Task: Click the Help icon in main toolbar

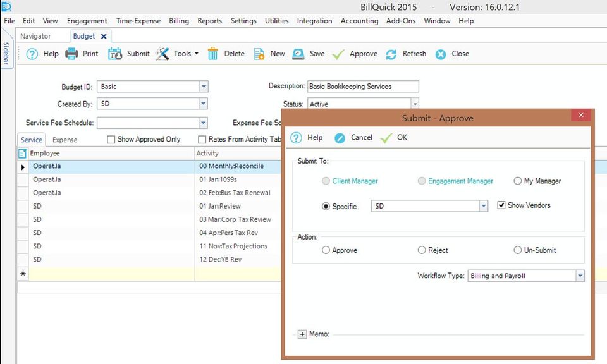Action: coord(32,54)
